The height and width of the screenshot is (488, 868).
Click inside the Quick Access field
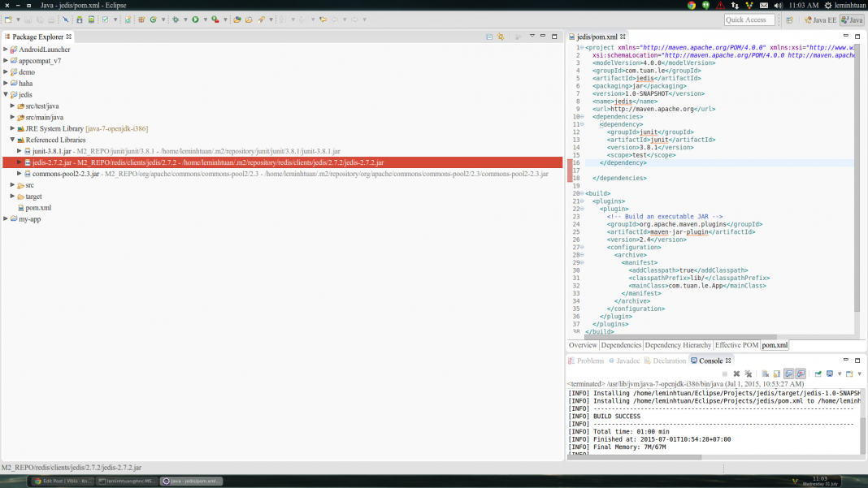point(749,19)
